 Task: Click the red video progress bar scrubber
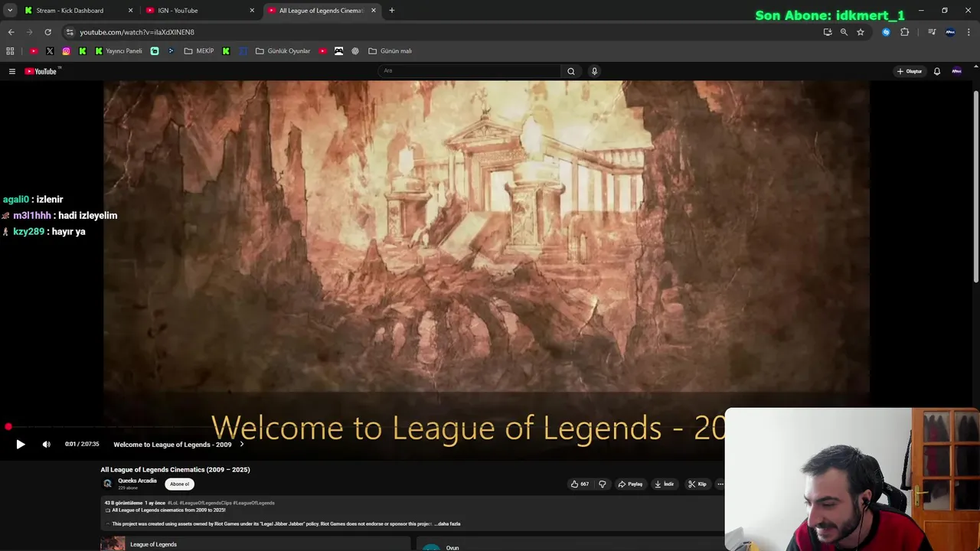pos(8,426)
